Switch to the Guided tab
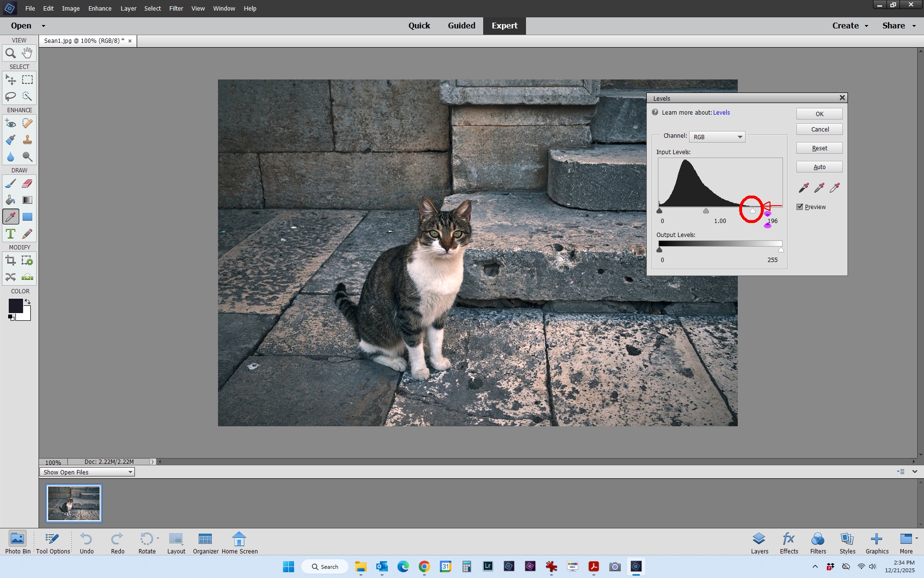This screenshot has width=924, height=578. pyautogui.click(x=461, y=26)
